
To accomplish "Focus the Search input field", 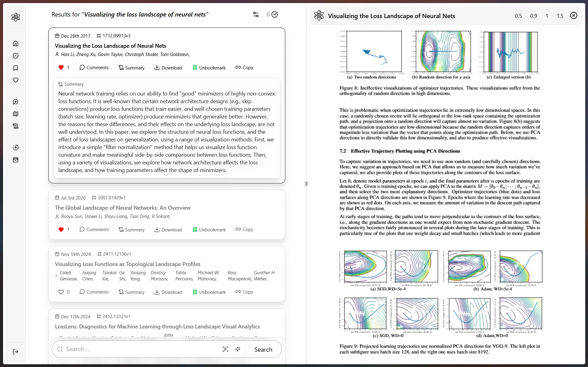I will coord(141,349).
